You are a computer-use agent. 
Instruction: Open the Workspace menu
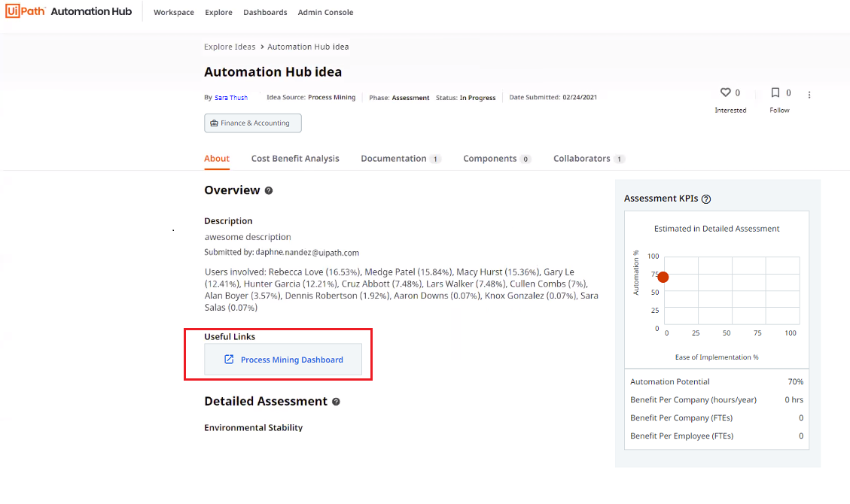174,12
